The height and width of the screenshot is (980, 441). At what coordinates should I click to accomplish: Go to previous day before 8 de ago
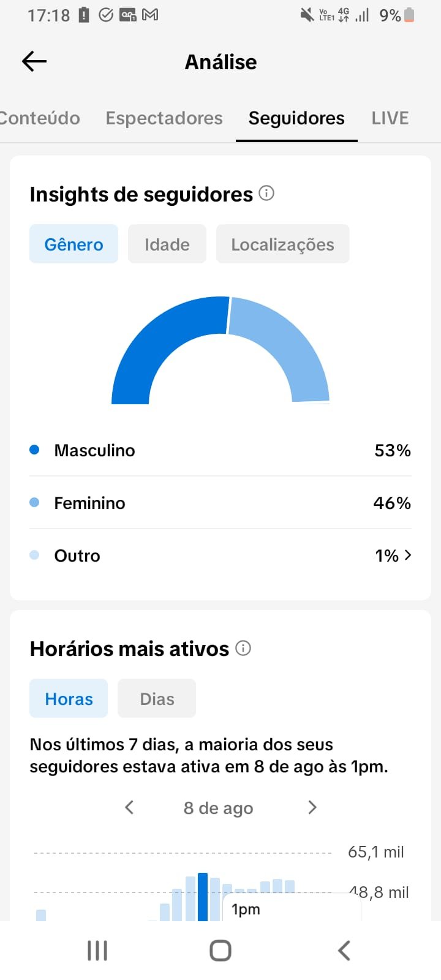coord(129,807)
